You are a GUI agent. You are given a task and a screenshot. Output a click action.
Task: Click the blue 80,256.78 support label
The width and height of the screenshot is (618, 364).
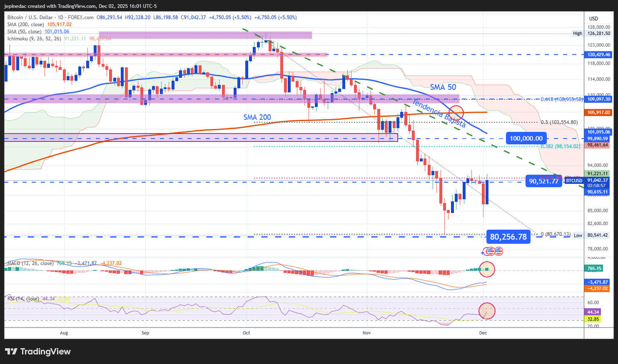coord(508,237)
